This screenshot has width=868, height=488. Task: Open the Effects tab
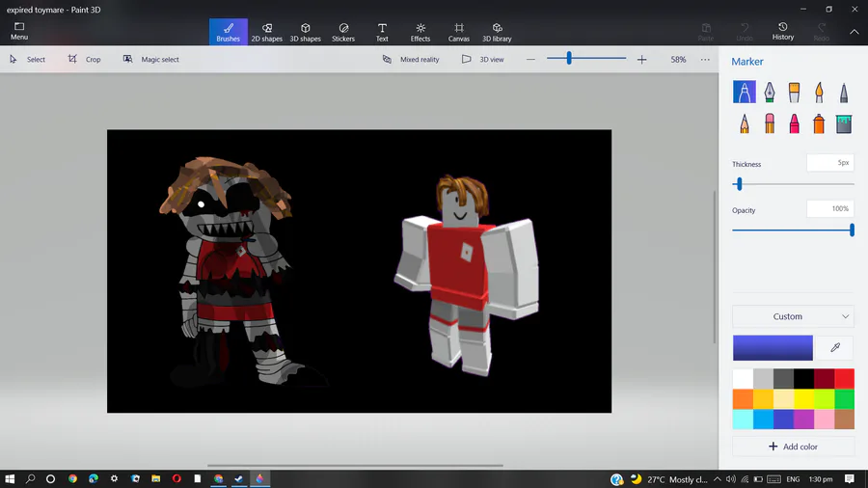pos(420,32)
